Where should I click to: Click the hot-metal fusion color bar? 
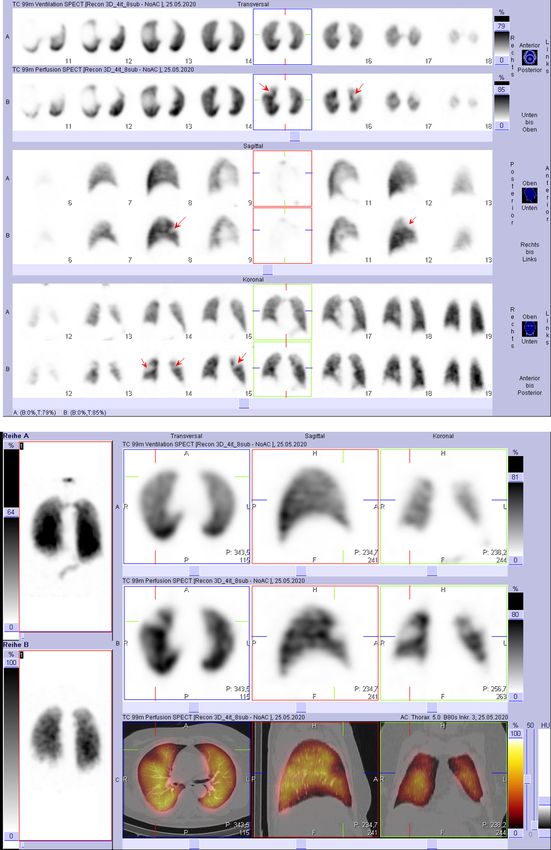[x=515, y=783]
